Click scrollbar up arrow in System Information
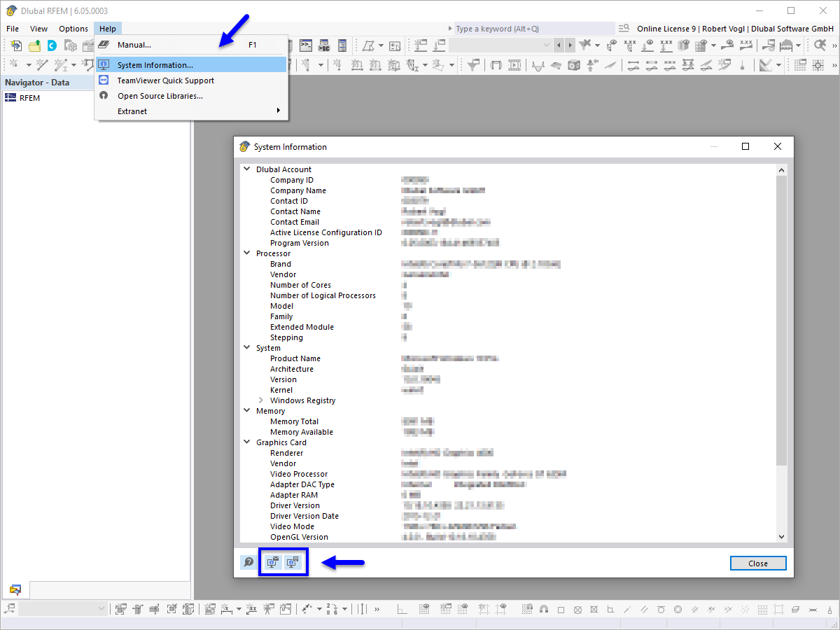 782,170
